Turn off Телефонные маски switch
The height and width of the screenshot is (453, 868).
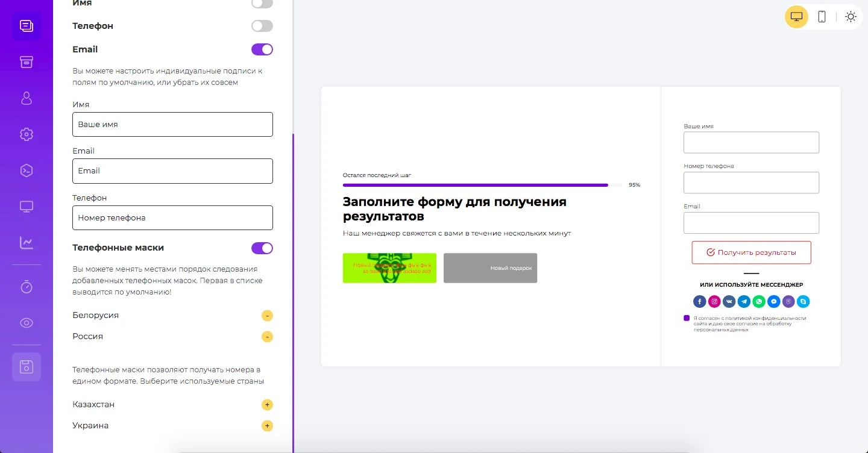262,248
